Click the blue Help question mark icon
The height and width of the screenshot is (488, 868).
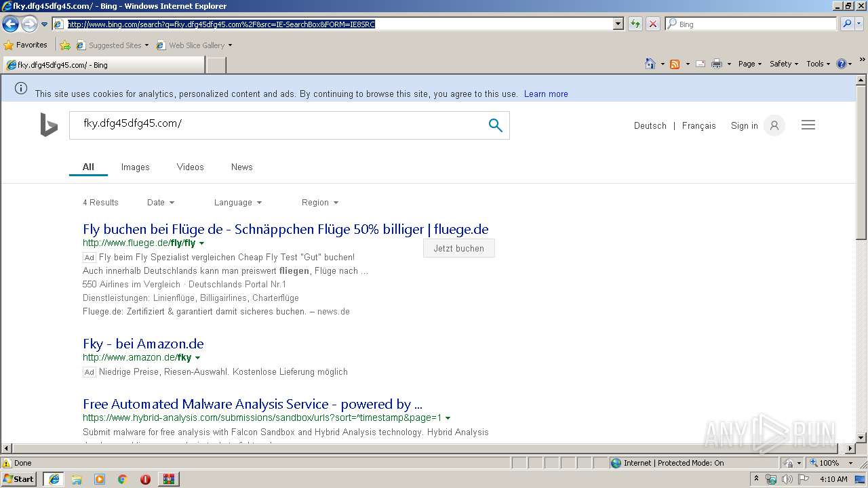pos(842,64)
